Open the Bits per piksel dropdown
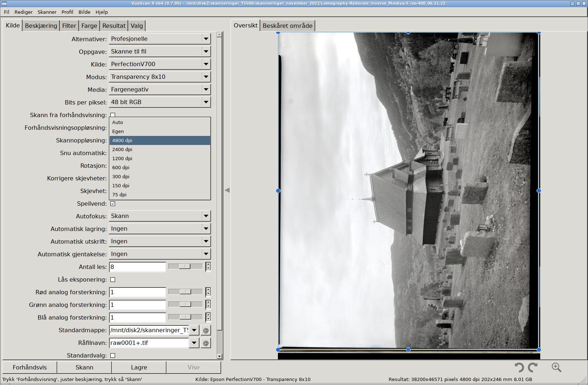The height and width of the screenshot is (385, 588). (x=160, y=102)
